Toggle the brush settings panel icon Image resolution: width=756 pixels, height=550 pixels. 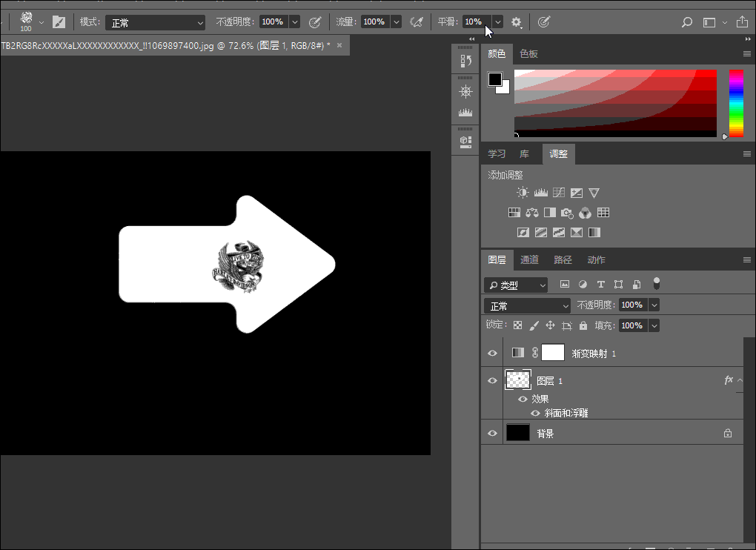point(59,22)
